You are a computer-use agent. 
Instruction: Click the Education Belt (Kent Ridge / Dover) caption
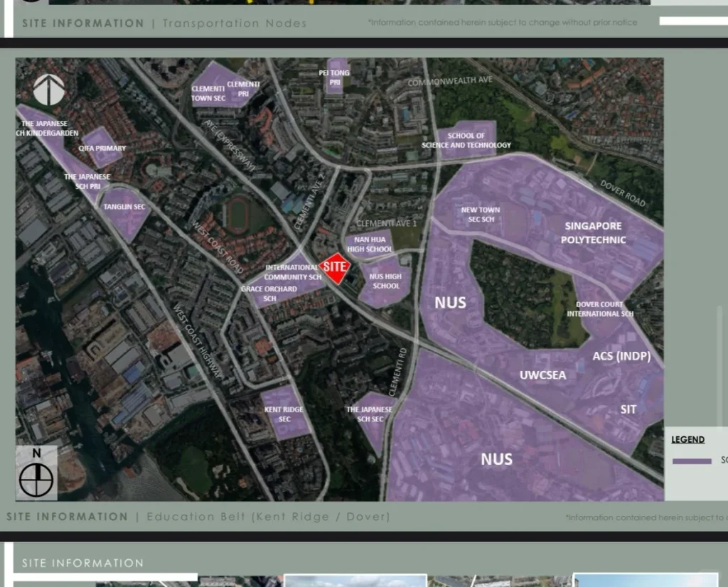(x=268, y=517)
